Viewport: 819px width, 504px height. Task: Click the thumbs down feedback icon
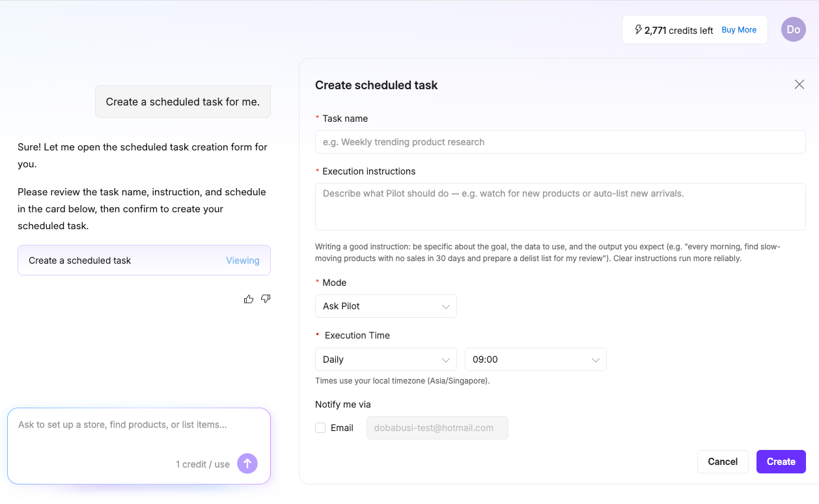[266, 299]
